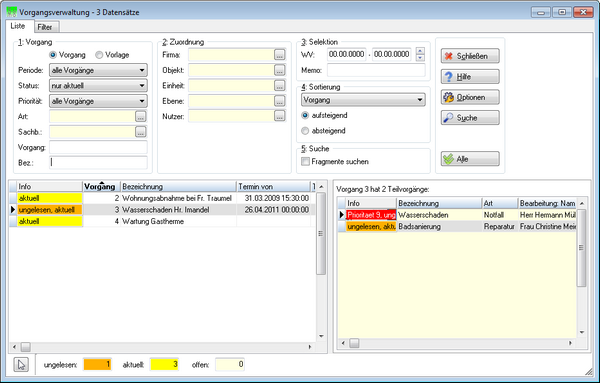Sort by the Info column header in left list
The height and width of the screenshot is (383, 600).
[50, 186]
